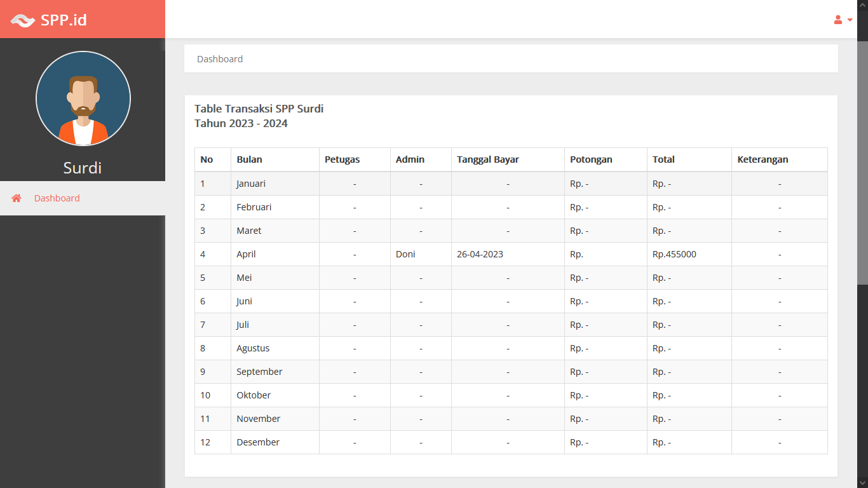Viewport: 868px width, 488px height.
Task: Click the Surdi username in sidebar
Action: point(83,168)
